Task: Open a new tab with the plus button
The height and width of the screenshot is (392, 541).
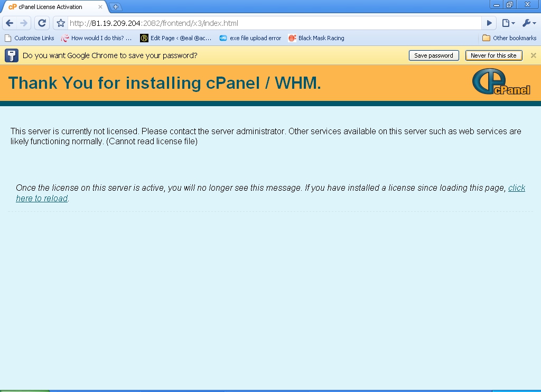Action: click(116, 6)
